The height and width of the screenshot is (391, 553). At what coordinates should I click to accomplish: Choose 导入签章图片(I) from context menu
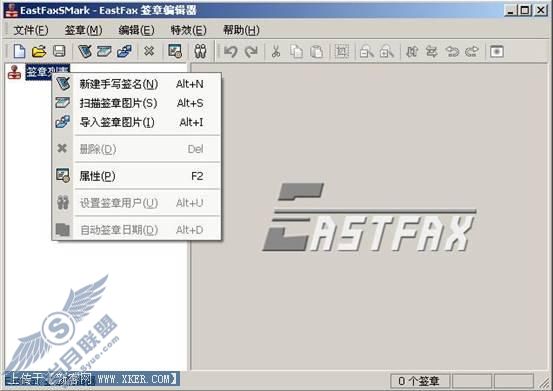(137, 122)
